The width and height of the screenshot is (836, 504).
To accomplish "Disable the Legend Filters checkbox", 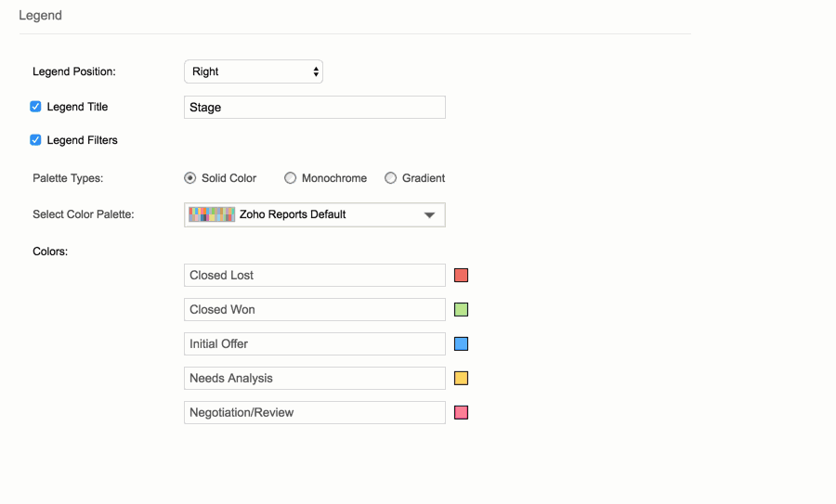I will click(x=36, y=140).
